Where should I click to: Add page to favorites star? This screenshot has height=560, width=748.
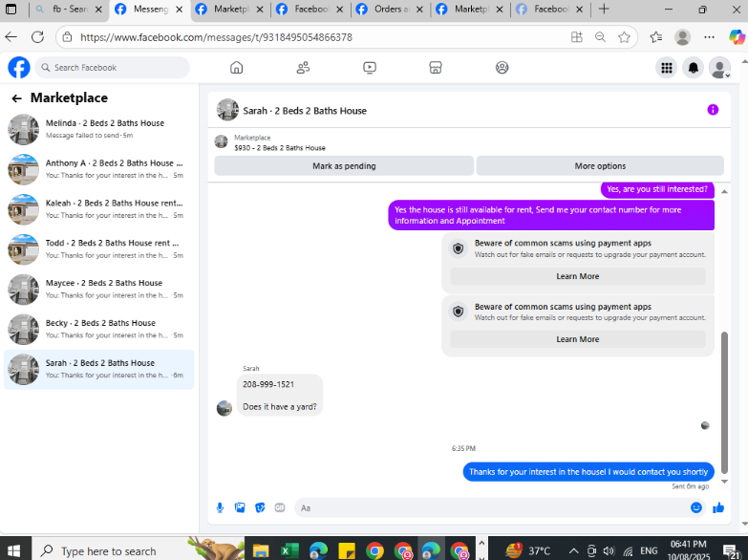pos(624,37)
